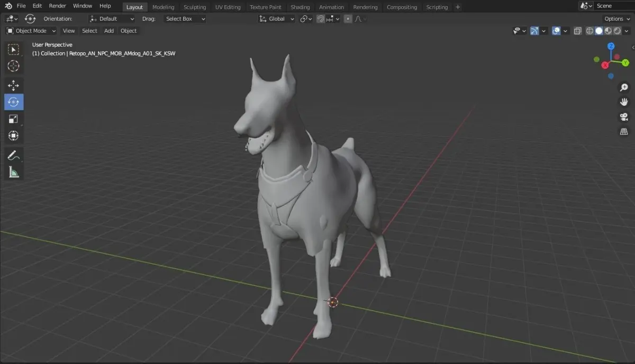Open the active tool selector dropdown
635x364 pixels.
12,19
